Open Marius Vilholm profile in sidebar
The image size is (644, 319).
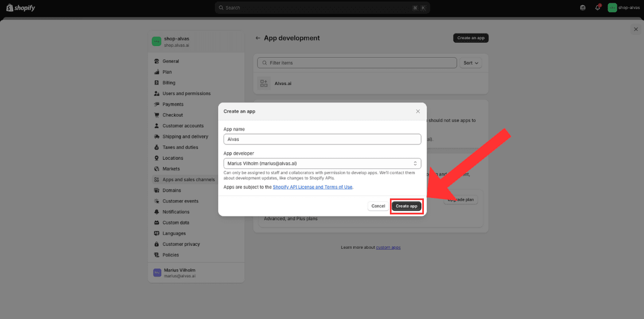(x=196, y=273)
